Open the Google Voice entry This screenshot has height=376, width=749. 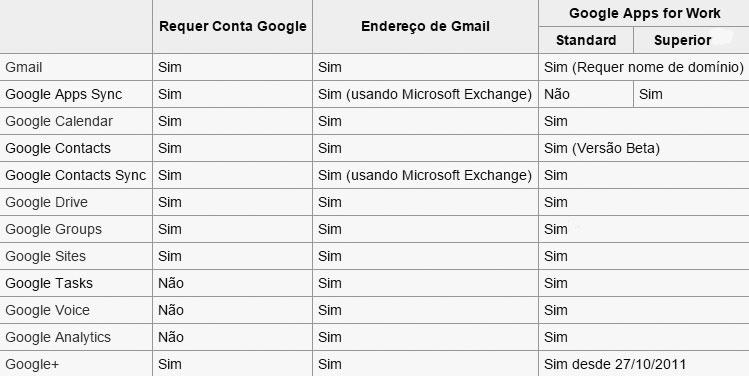(47, 311)
